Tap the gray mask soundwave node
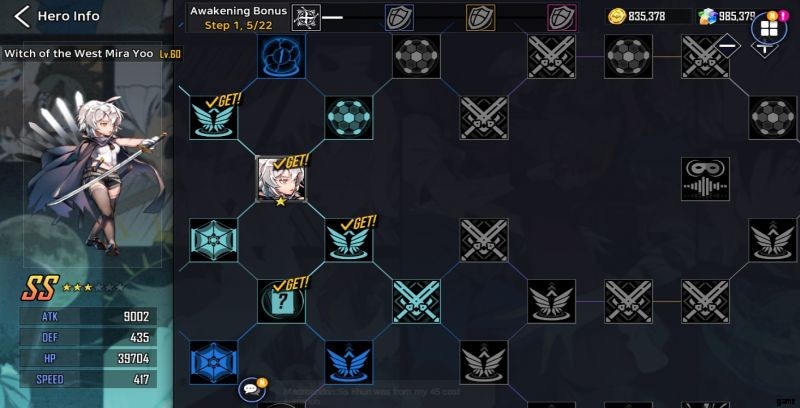 tap(706, 179)
